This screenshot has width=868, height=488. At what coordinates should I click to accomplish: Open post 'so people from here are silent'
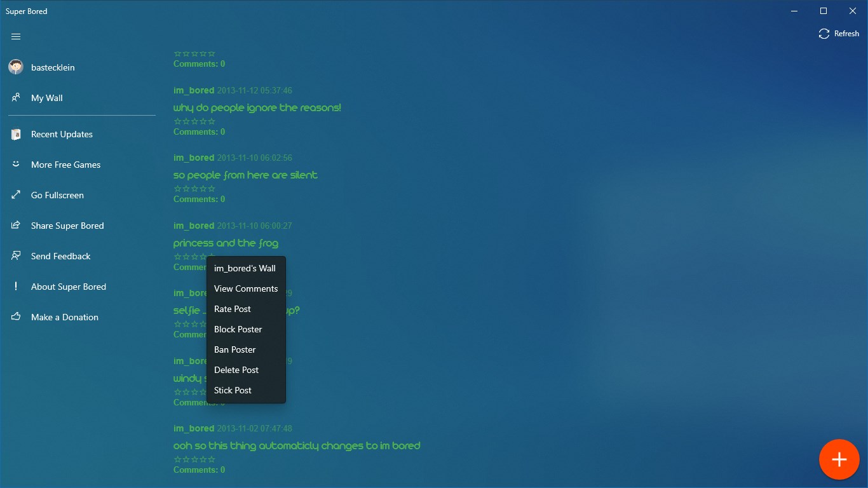click(x=245, y=175)
